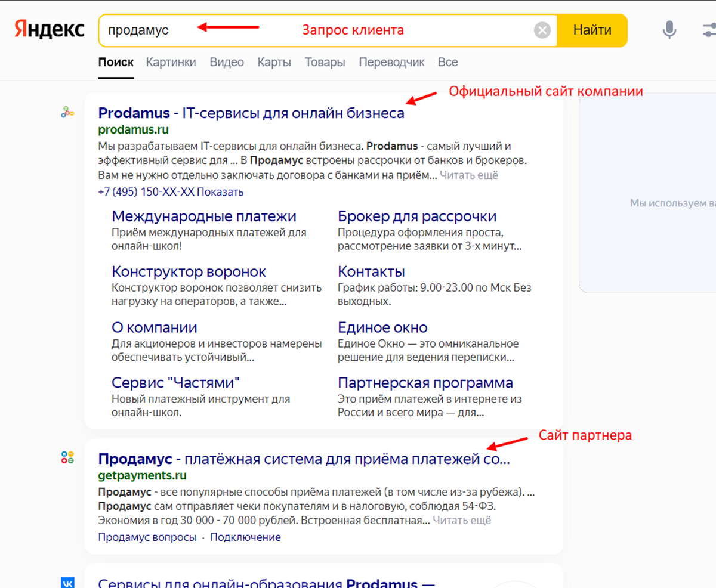This screenshot has height=588, width=716.
Task: Visit the Конструктор воронок sitelink
Action: coord(189,271)
